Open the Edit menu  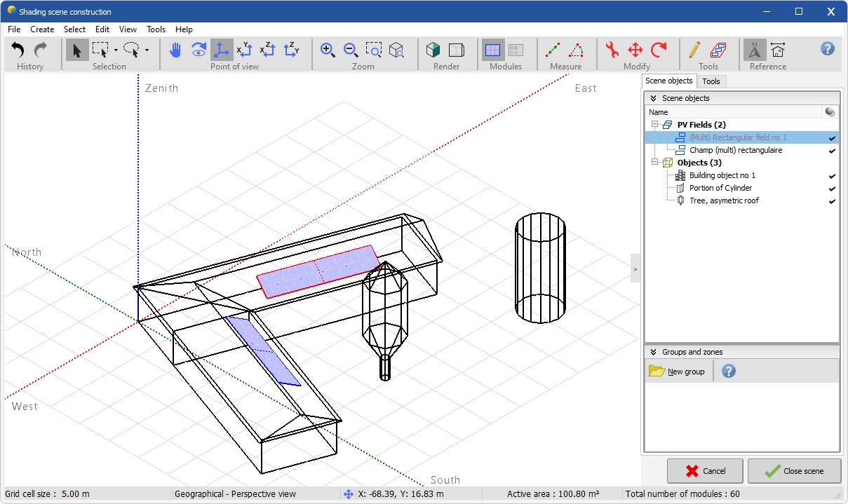point(102,29)
